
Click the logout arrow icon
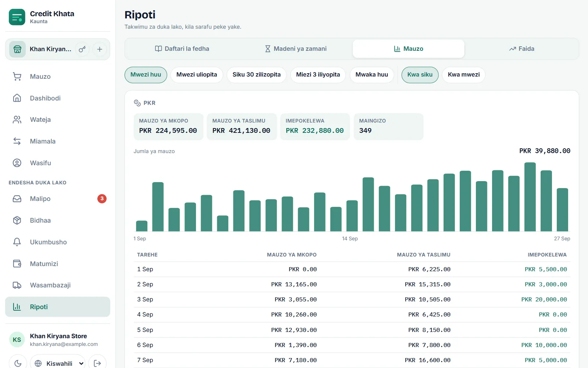pos(97,363)
